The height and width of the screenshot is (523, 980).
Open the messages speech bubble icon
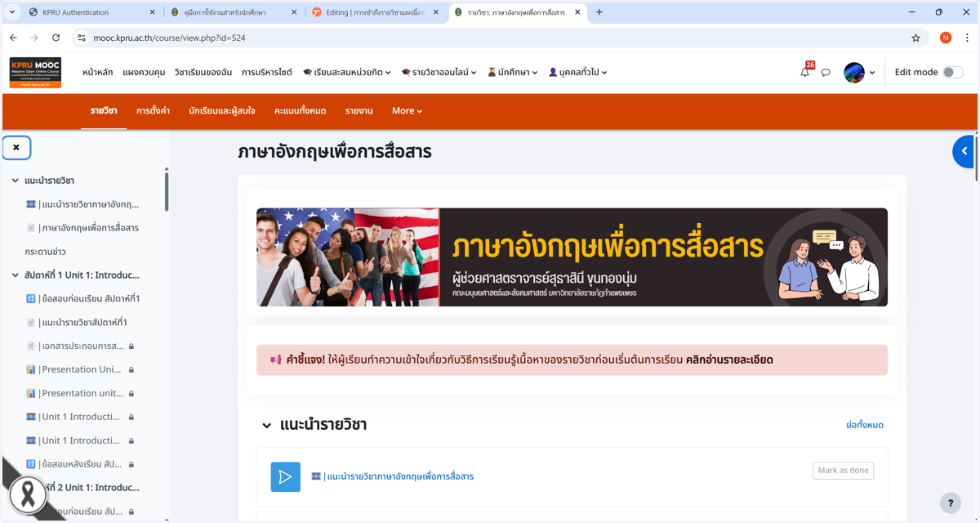pos(826,73)
